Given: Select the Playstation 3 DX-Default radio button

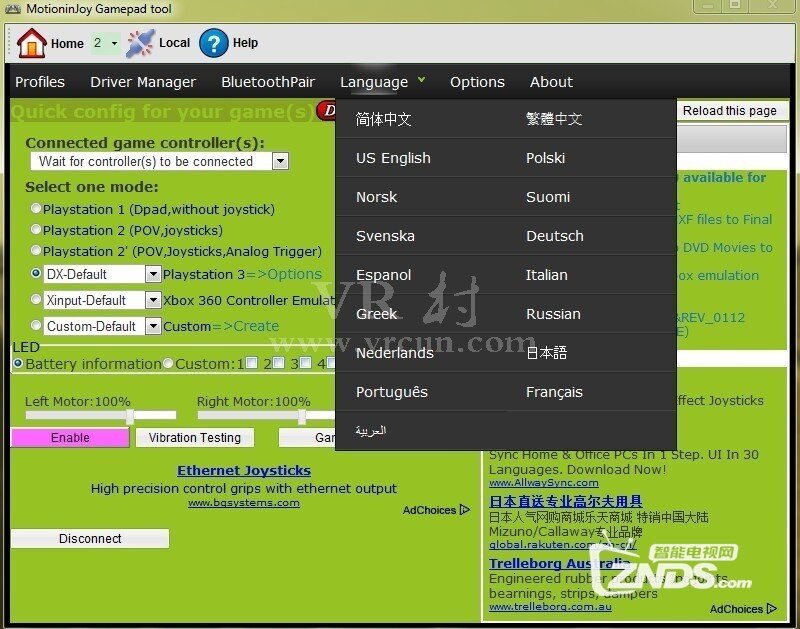Looking at the screenshot, I should (x=36, y=273).
